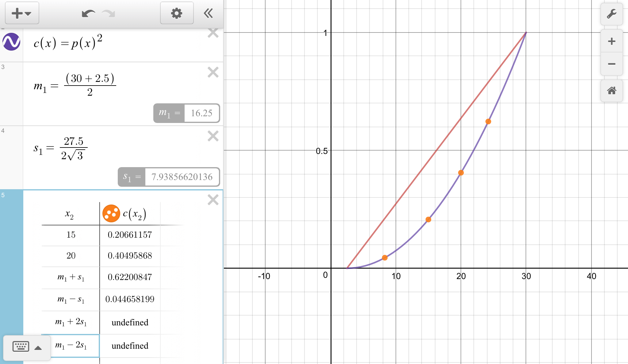Screen dimensions: 628x364
Task: Expand keypad with up arrow
Action: [x=38, y=348]
